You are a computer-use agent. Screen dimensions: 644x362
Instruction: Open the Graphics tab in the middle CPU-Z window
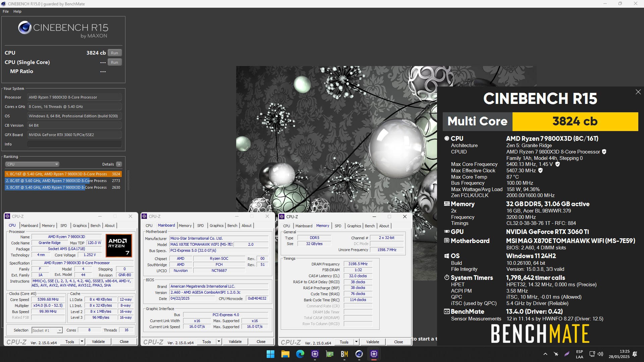click(x=216, y=226)
